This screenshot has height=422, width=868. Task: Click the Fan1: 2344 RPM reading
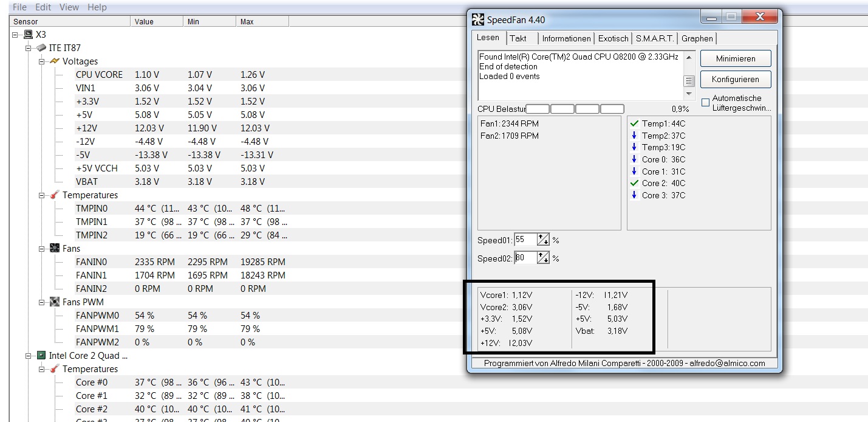[x=510, y=123]
